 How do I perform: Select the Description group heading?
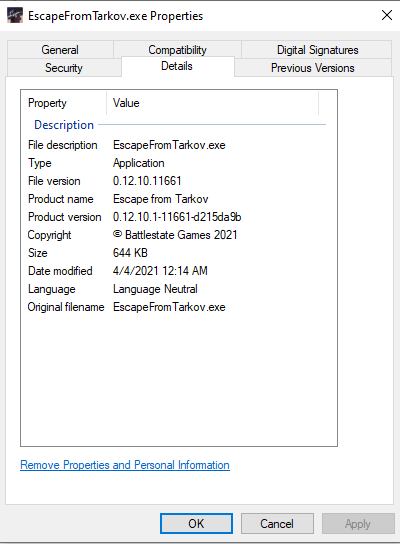[64, 125]
